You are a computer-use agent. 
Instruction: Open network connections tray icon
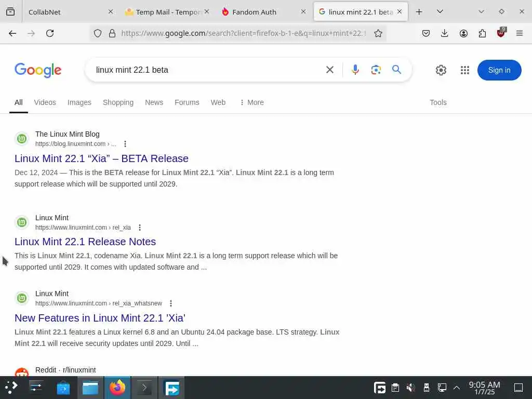[x=442, y=388]
